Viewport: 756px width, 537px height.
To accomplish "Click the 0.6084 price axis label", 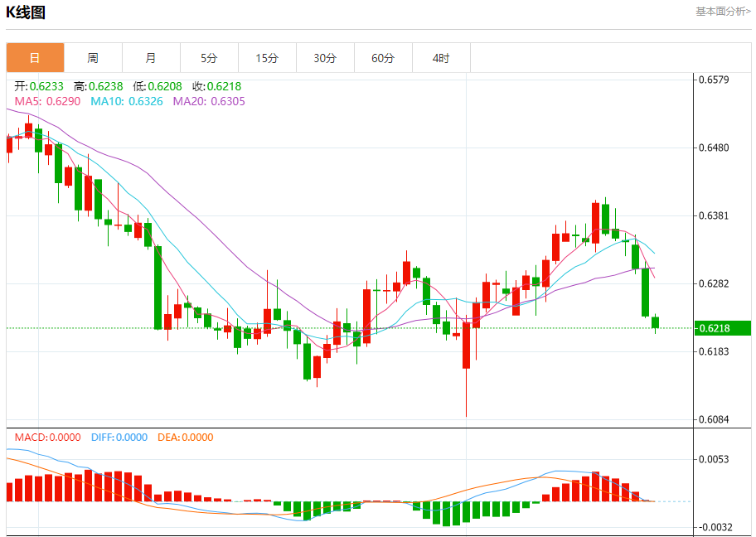I will point(714,419).
